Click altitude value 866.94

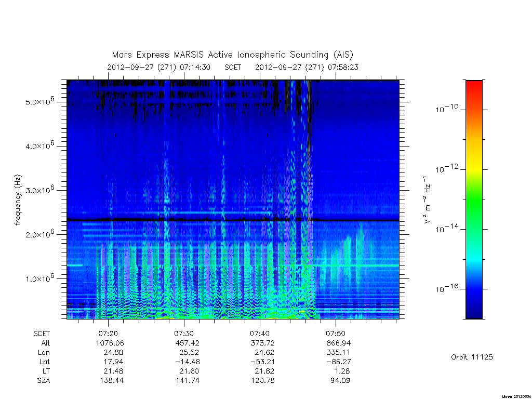pos(339,343)
